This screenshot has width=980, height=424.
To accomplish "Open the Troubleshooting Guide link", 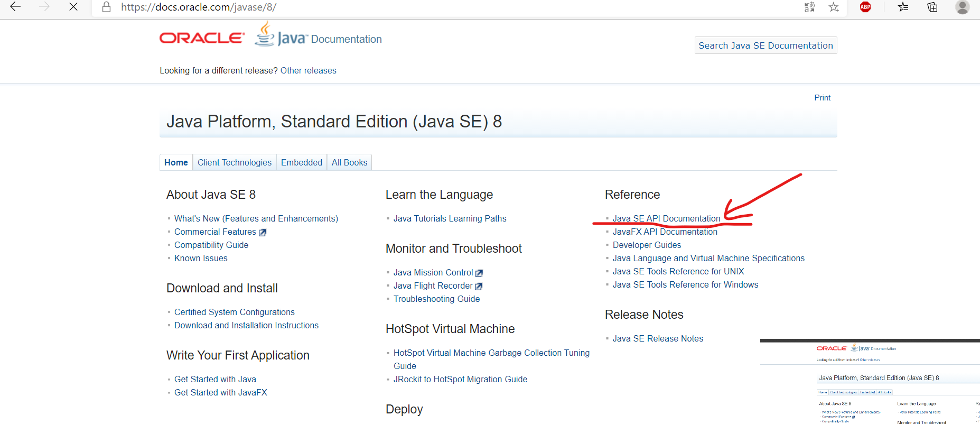I will click(x=436, y=299).
